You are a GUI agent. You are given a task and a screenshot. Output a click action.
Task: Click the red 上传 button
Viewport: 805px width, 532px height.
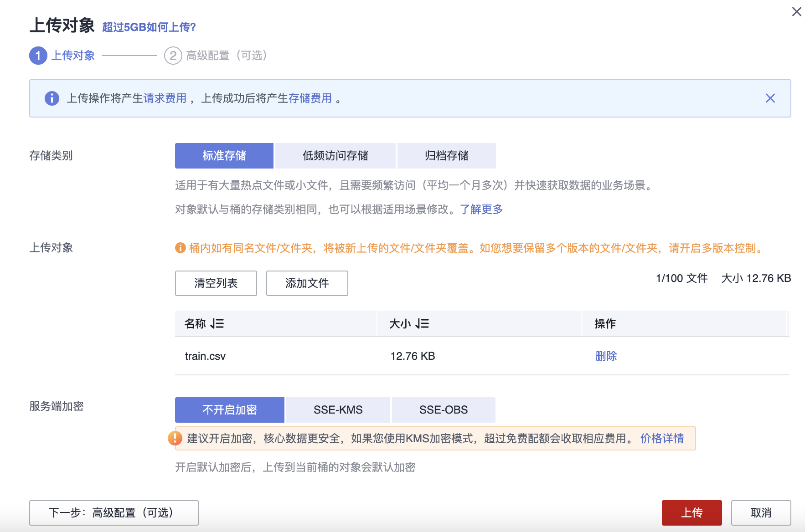point(691,513)
